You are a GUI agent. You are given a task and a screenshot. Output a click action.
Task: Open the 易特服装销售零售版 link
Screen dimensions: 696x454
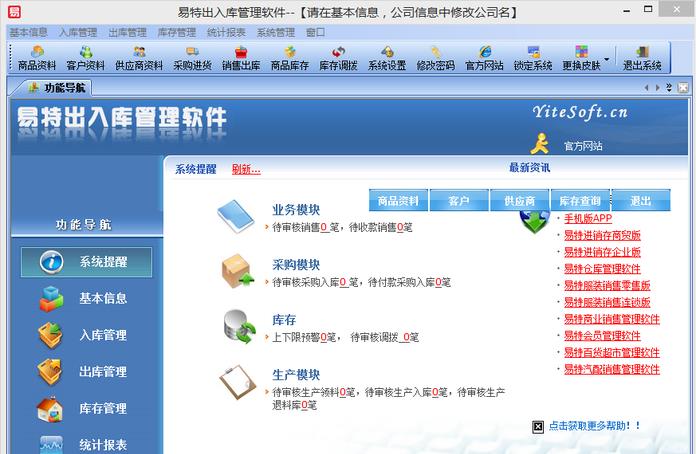[607, 285]
